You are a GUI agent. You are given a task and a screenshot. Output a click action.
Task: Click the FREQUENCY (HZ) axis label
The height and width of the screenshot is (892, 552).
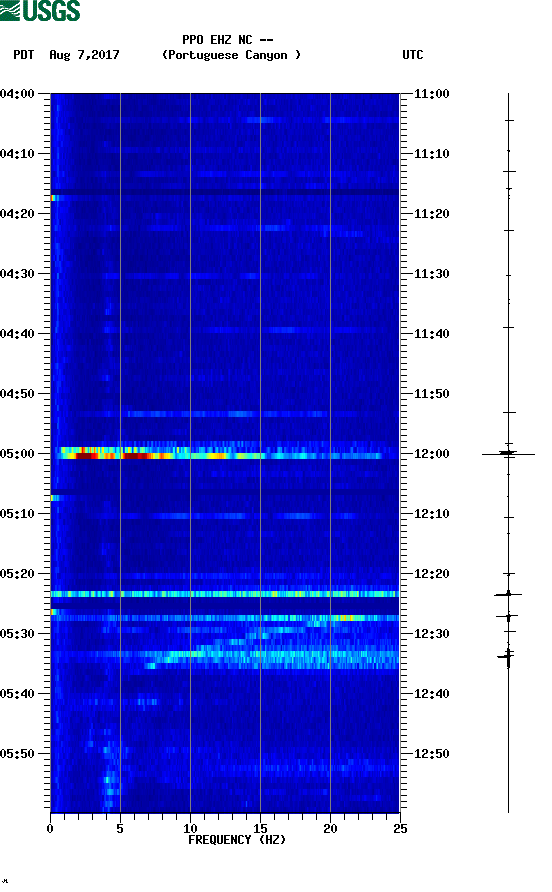point(237,840)
